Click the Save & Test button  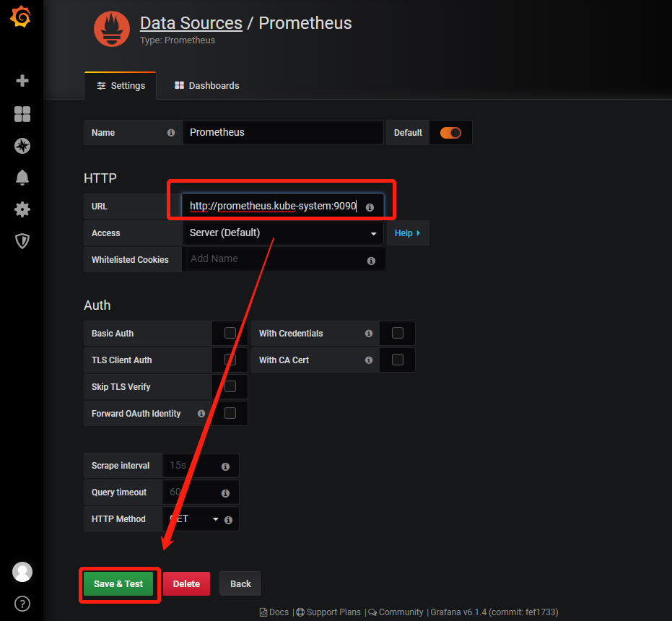[118, 583]
